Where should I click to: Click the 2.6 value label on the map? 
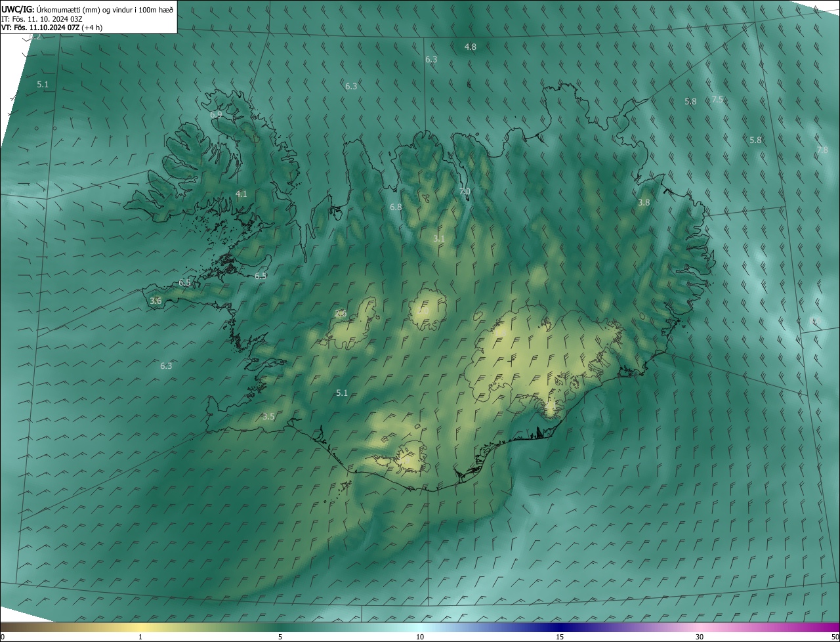[x=341, y=313]
